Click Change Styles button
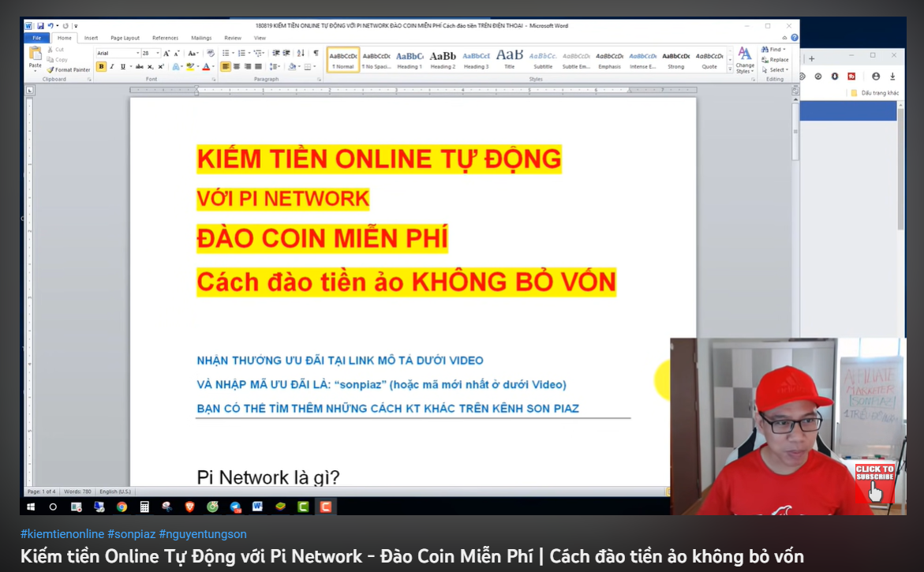This screenshot has height=572, width=924. [745, 60]
